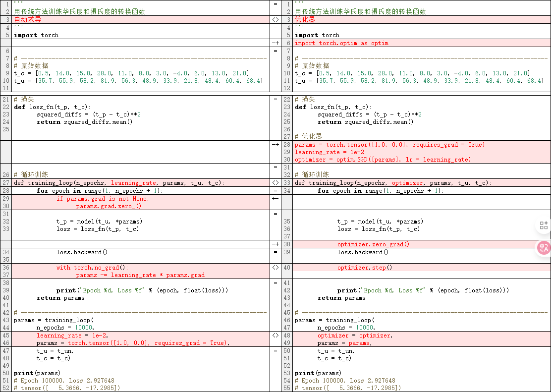Click right-pane 'return squared_diffs.mean()' on line 25

point(366,122)
